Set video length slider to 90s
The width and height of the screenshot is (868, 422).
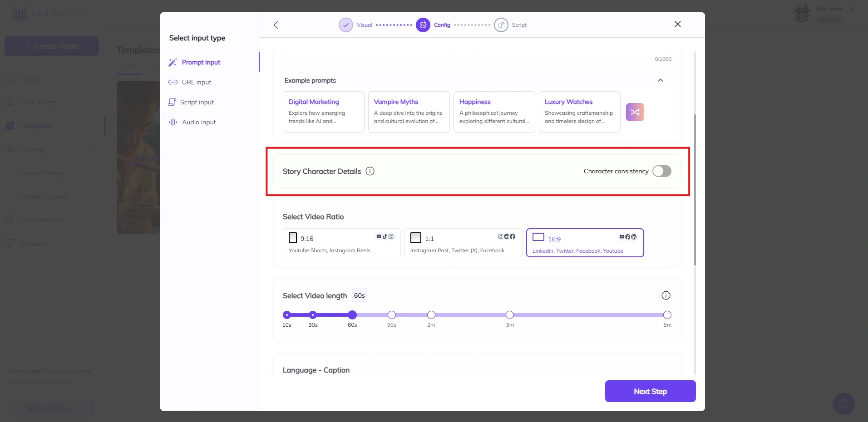(x=392, y=315)
